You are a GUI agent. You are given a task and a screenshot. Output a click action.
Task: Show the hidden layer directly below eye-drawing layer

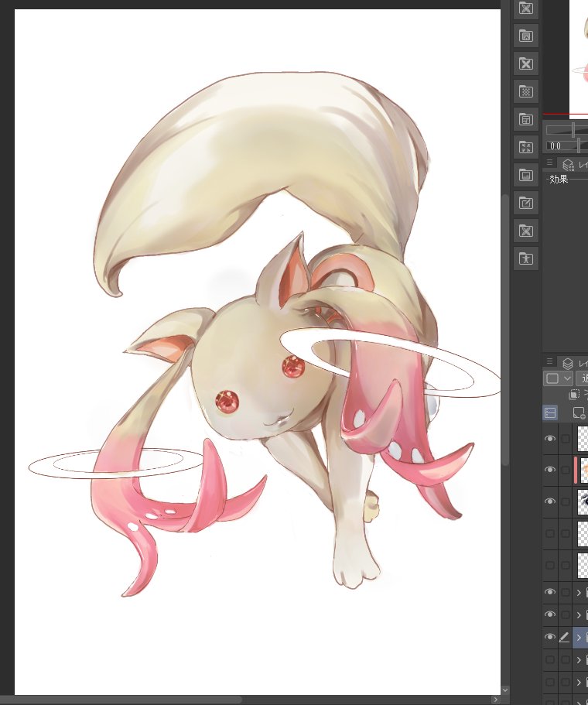pos(550,533)
